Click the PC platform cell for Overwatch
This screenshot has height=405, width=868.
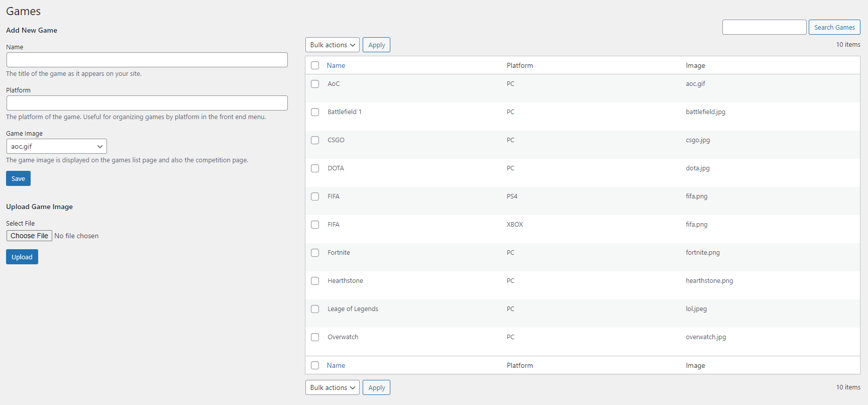(510, 337)
